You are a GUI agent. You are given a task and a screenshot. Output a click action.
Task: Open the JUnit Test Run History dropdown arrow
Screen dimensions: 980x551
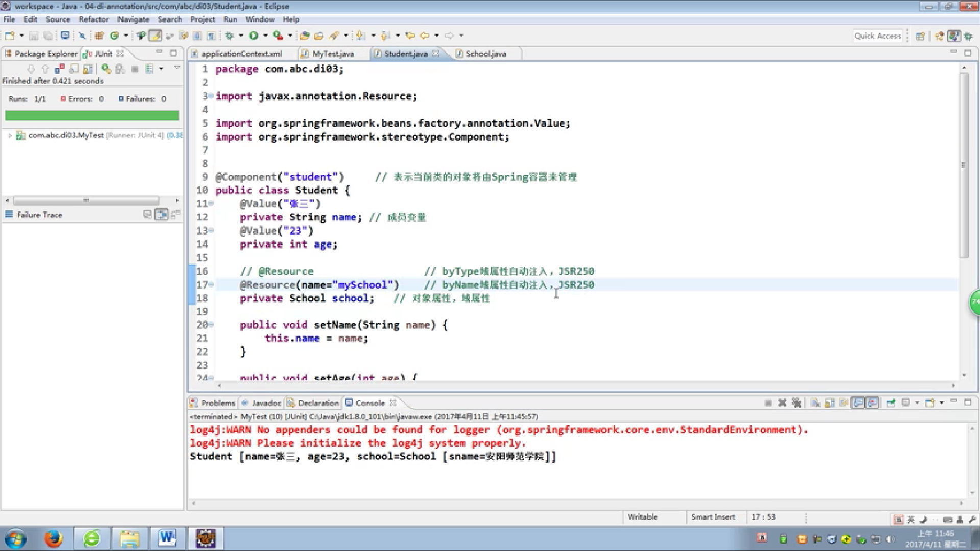161,68
